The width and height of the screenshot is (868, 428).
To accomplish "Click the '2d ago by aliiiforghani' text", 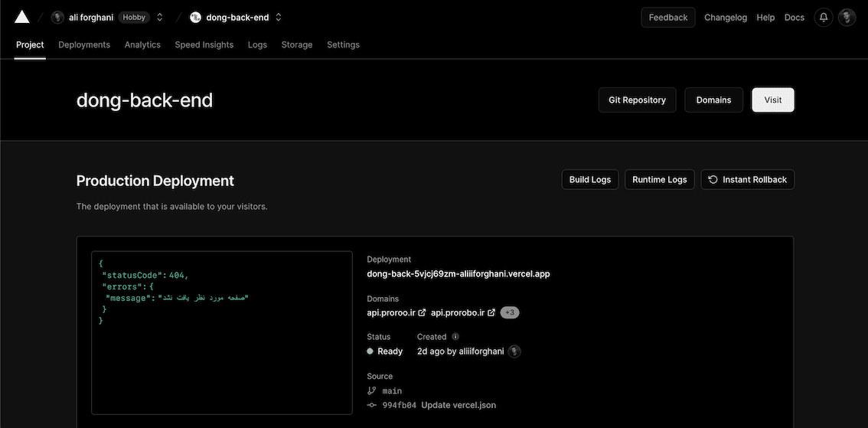I will click(x=461, y=351).
